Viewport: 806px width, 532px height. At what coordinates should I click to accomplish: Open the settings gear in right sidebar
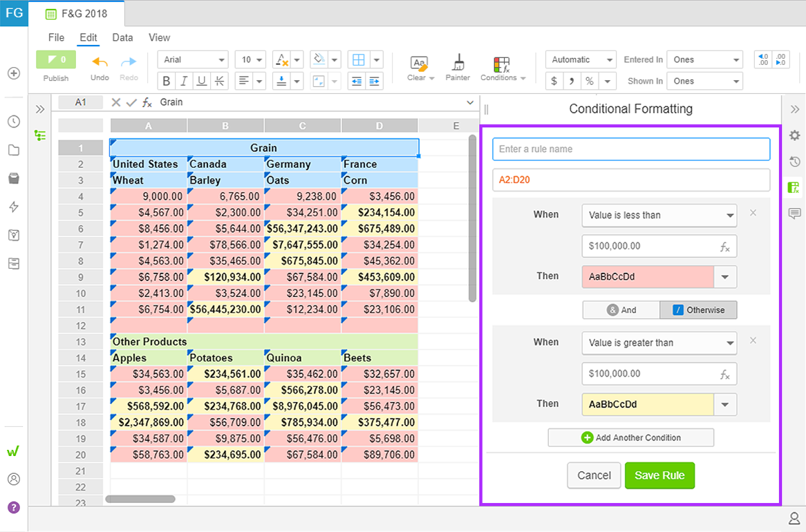pyautogui.click(x=795, y=135)
